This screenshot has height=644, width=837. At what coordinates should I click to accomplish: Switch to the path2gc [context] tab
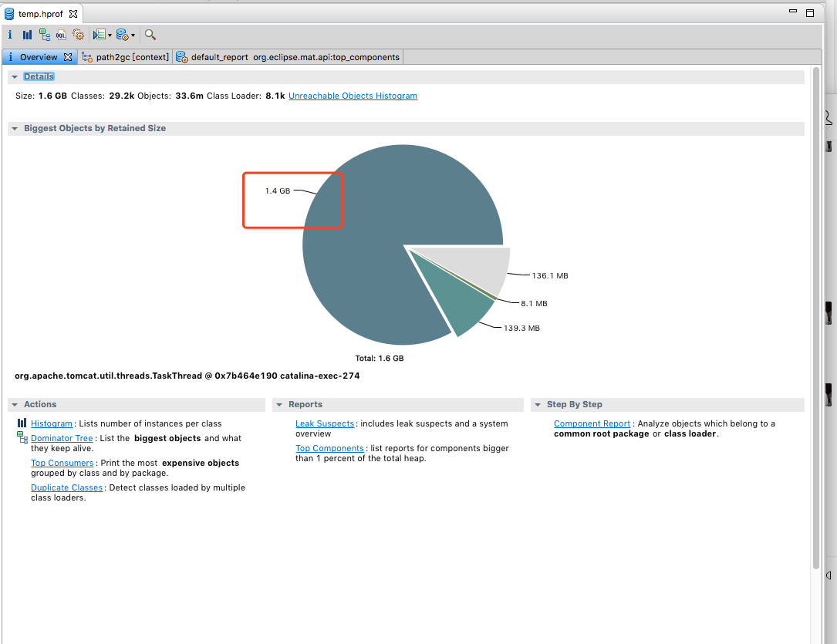point(126,57)
